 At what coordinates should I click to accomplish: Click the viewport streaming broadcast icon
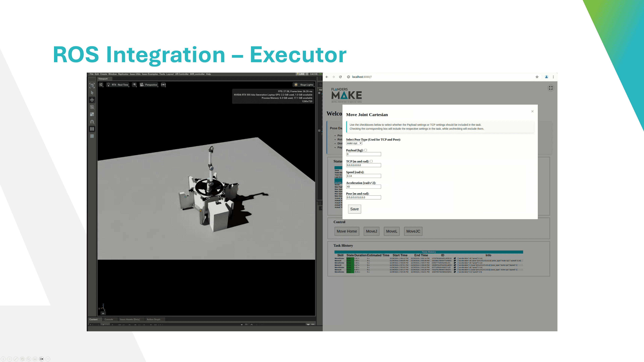163,85
